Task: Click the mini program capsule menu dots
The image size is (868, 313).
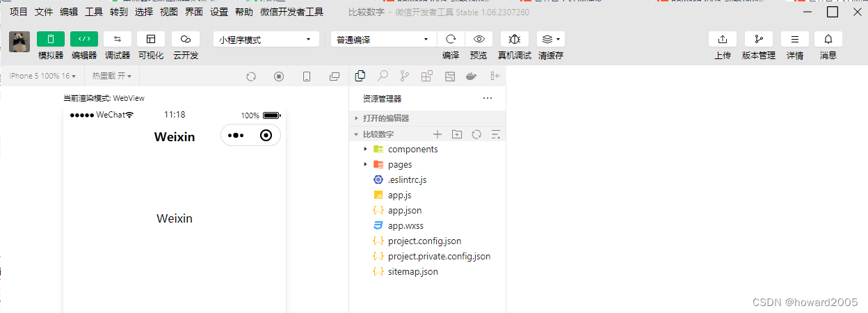Action: pos(236,135)
